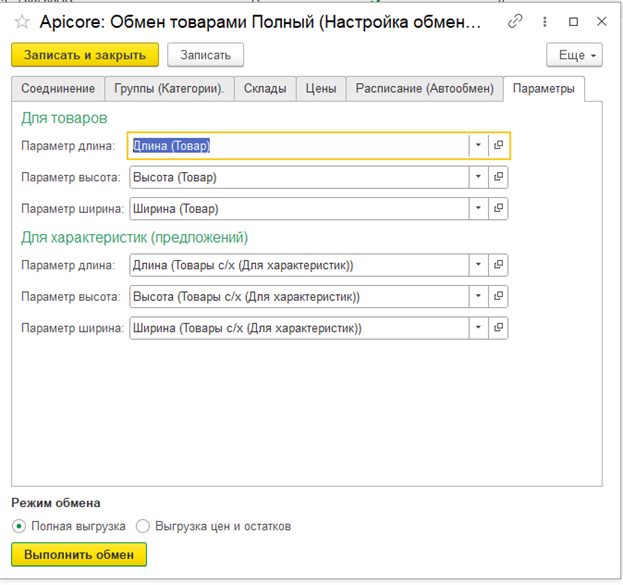Open the Ширина (Товар) value form

[498, 208]
